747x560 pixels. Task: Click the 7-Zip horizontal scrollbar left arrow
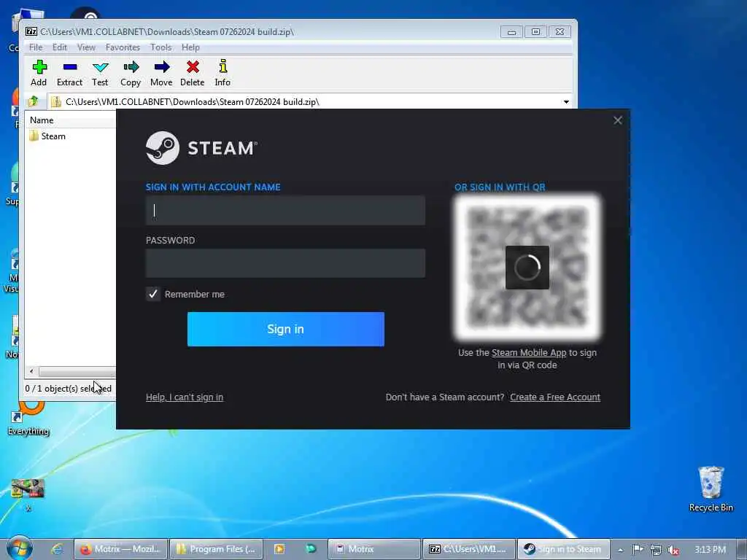coord(31,371)
